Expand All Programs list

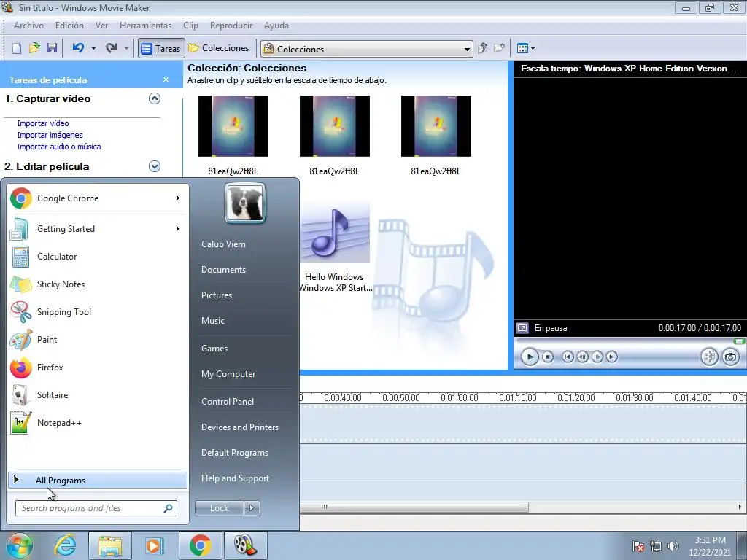(x=98, y=480)
